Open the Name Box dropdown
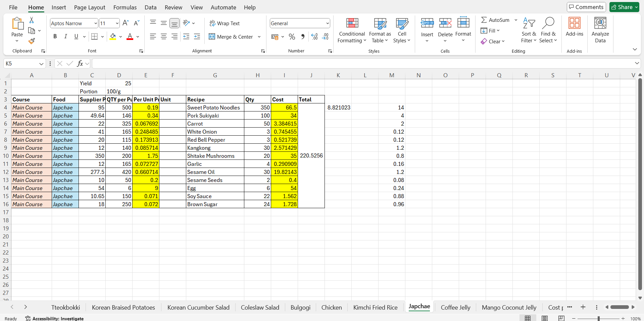Screen dimensions: 644x321 coord(41,63)
